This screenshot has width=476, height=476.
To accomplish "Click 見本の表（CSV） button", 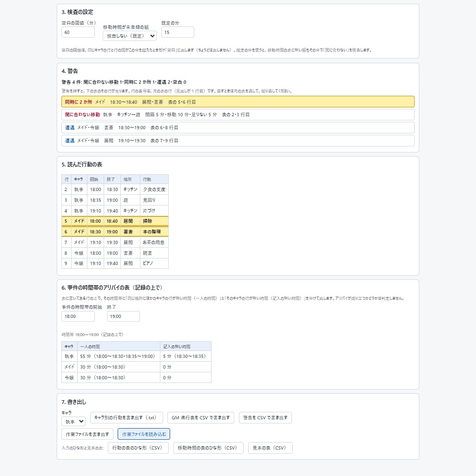I will 271,448.
